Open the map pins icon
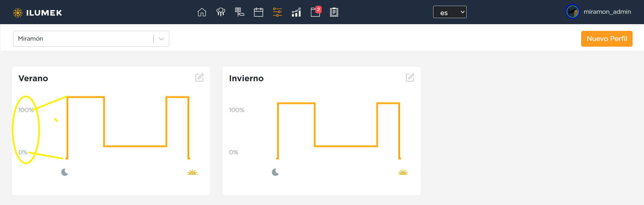This screenshot has width=644, height=205. click(x=221, y=12)
